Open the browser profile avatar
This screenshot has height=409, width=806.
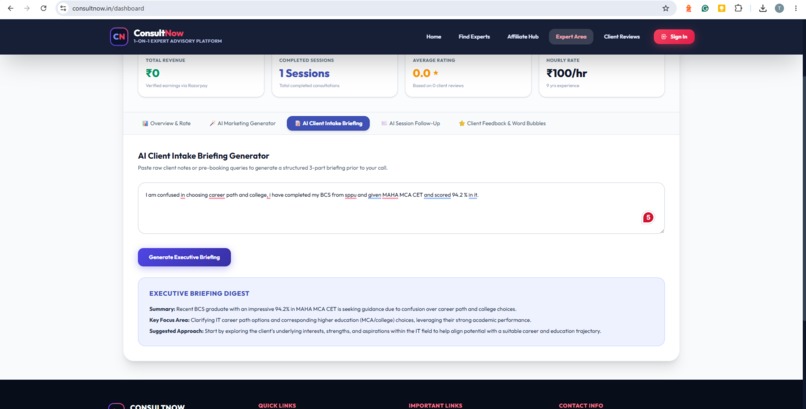tap(779, 8)
